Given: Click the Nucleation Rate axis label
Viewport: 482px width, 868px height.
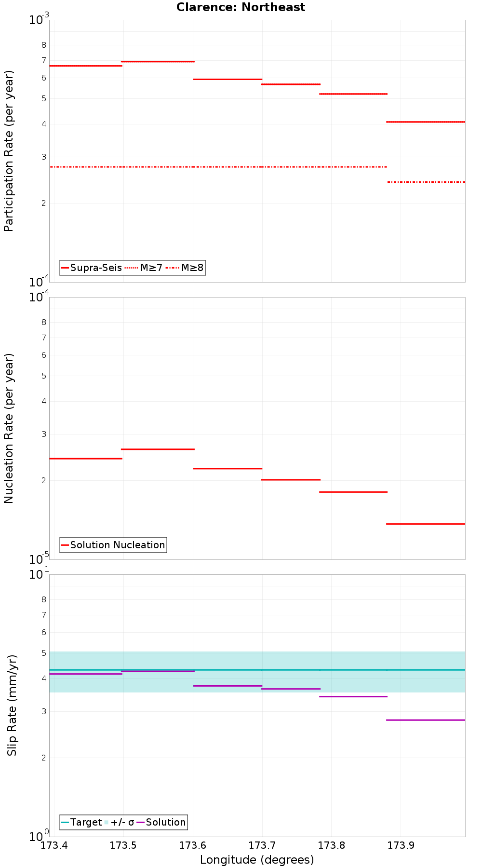Looking at the screenshot, I should tap(9, 428).
